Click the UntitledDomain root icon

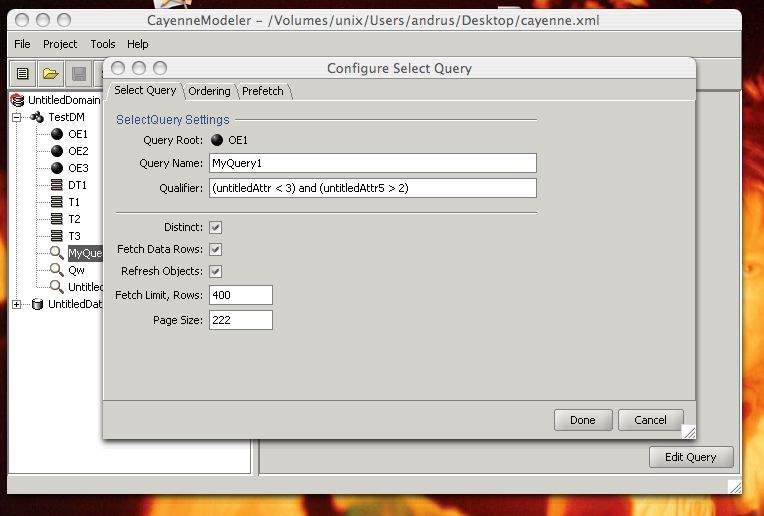[18, 100]
